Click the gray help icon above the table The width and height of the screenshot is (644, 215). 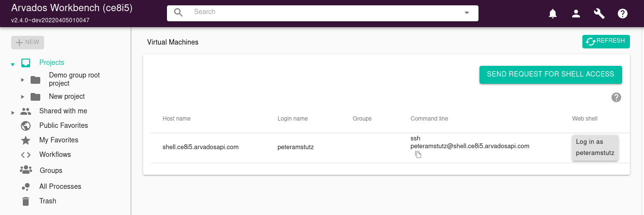coord(616,97)
